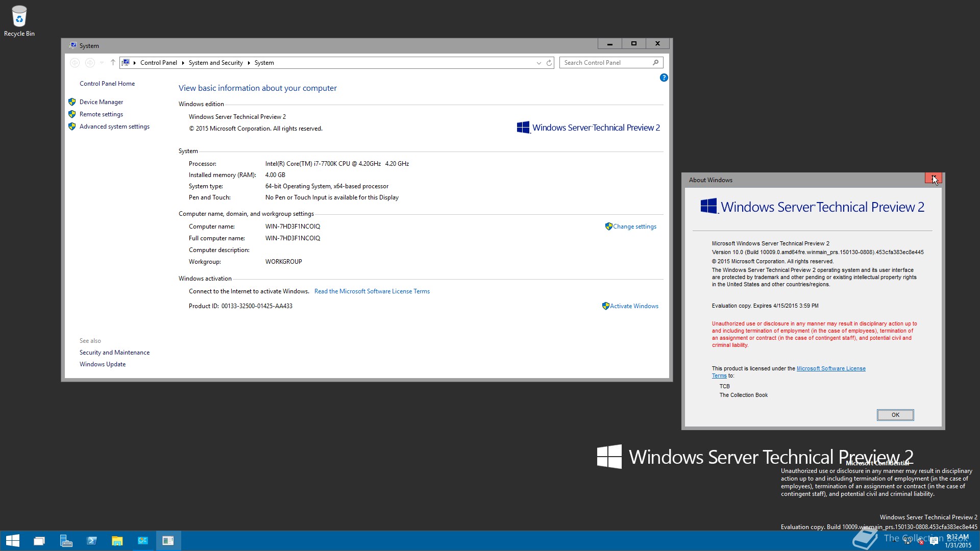Click shield icon beside Advanced system settings
This screenshot has width=980, height=551.
point(72,127)
